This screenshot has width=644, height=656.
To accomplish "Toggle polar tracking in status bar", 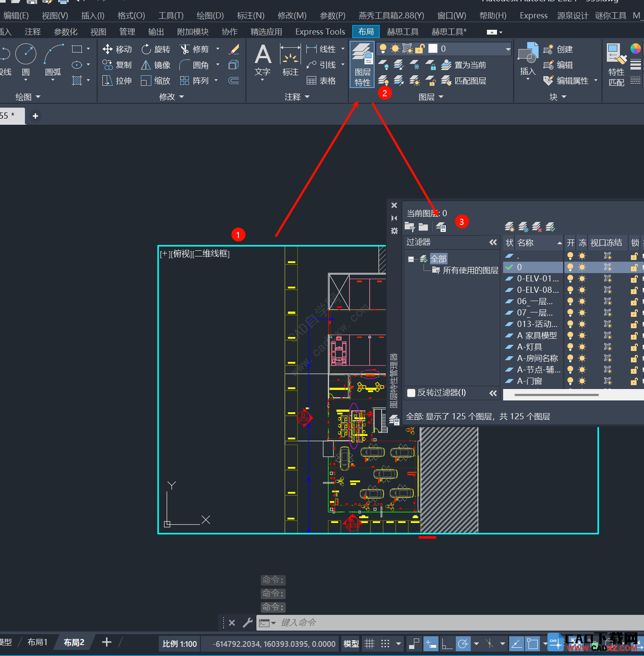I will (x=463, y=643).
